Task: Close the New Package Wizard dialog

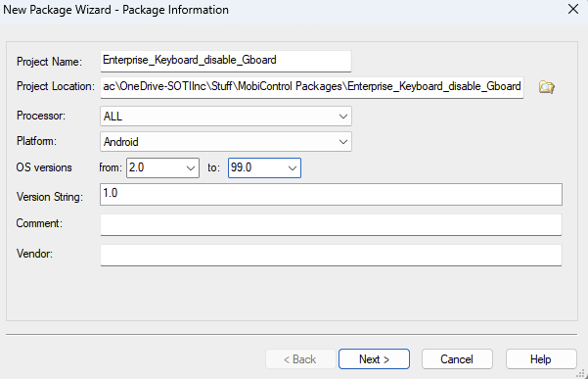Action: (573, 9)
